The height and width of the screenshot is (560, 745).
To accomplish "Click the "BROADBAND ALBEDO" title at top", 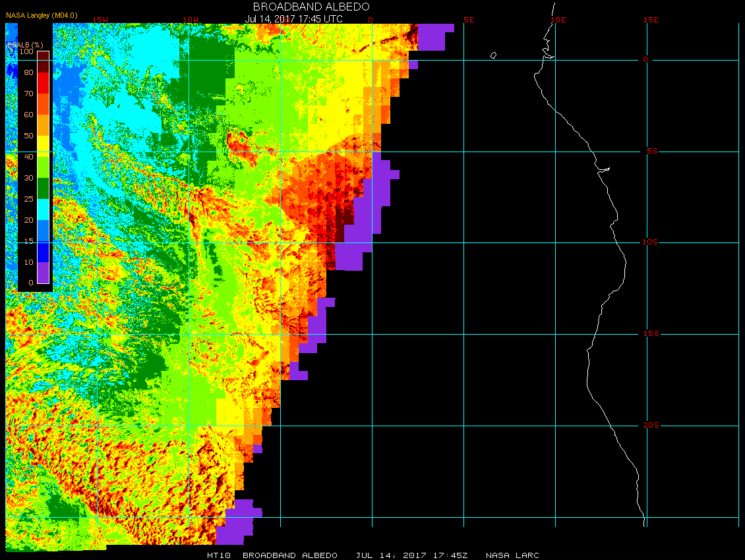I will (311, 7).
